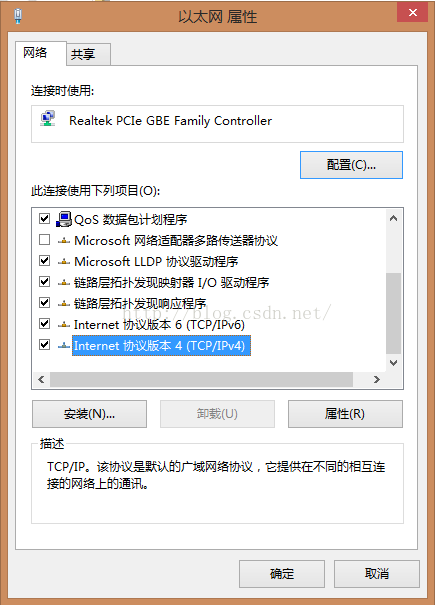Click the QoS 数据包计划程序 item icon
This screenshot has height=605, width=435.
coord(64,219)
